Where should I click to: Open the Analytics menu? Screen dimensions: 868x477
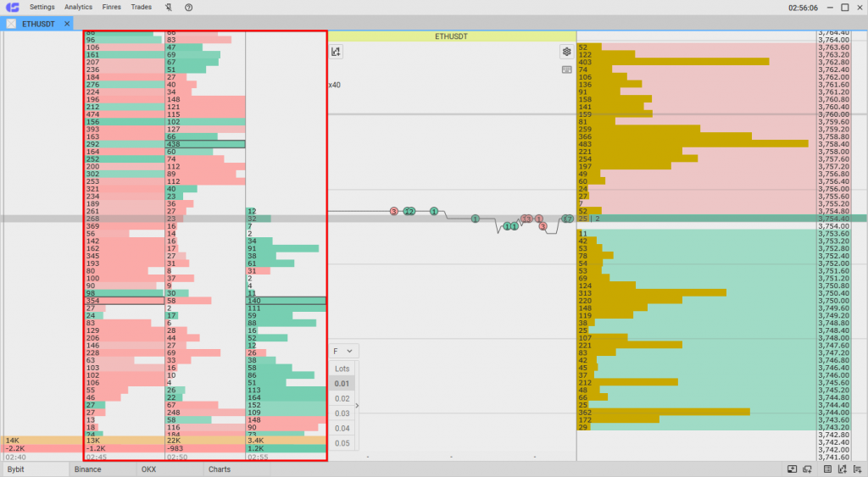pyautogui.click(x=78, y=7)
